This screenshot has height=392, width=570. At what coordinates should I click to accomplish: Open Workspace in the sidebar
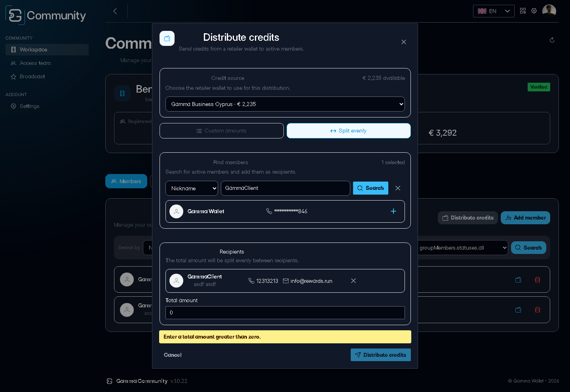tap(47, 49)
